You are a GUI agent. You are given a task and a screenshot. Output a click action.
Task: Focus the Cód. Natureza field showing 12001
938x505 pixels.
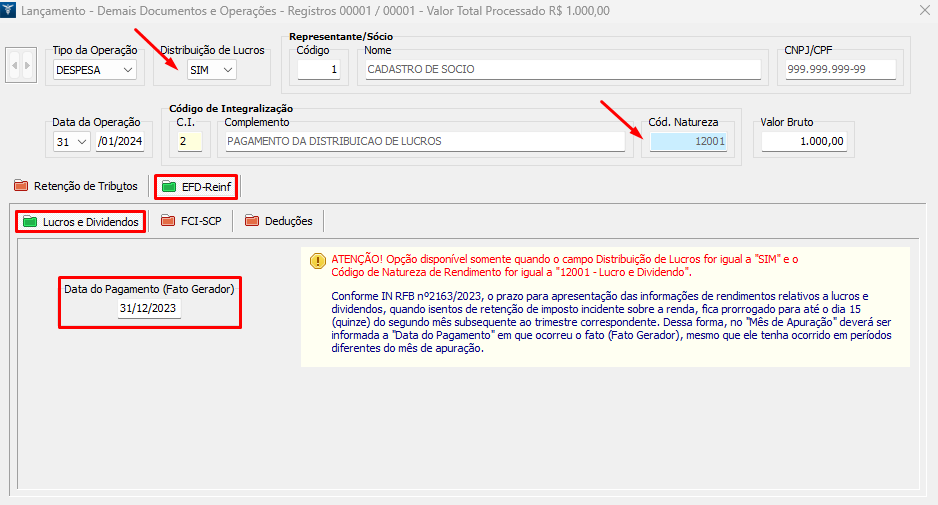tap(688, 142)
